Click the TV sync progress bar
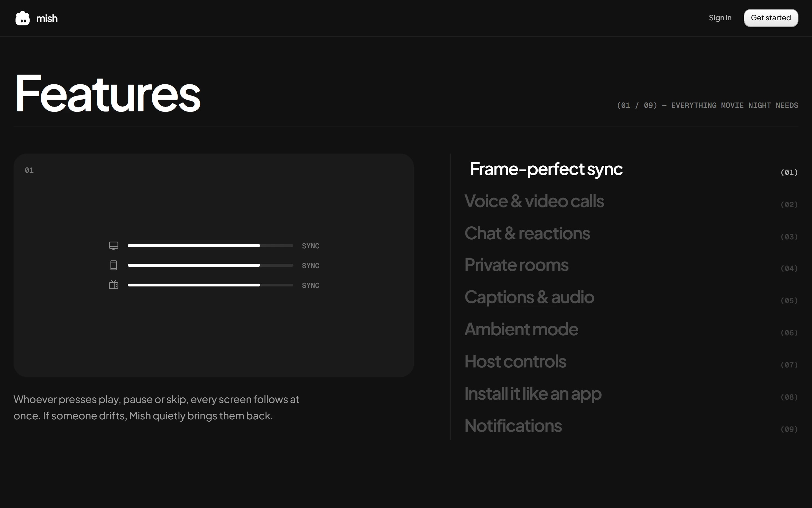Image resolution: width=812 pixels, height=508 pixels. (210, 285)
